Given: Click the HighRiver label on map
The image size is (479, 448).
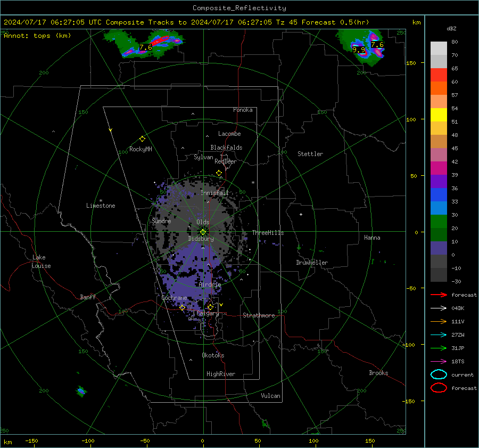Looking at the screenshot, I should click(221, 374).
